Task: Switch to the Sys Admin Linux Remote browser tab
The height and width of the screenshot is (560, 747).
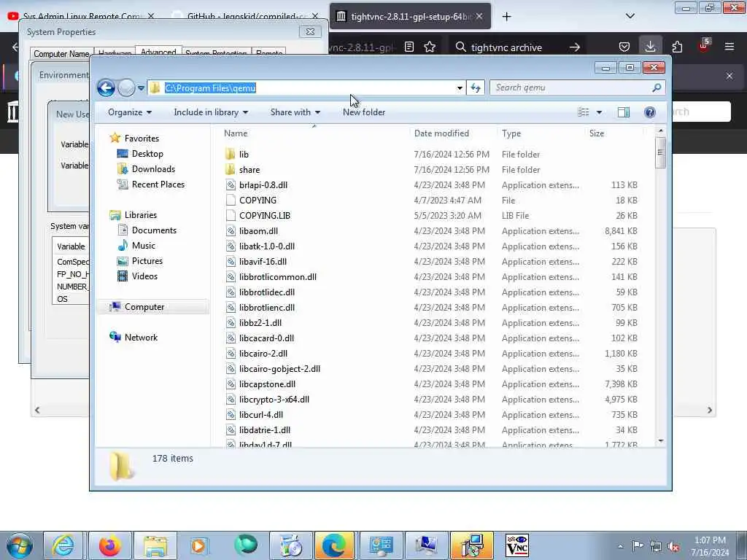Action: click(81, 16)
